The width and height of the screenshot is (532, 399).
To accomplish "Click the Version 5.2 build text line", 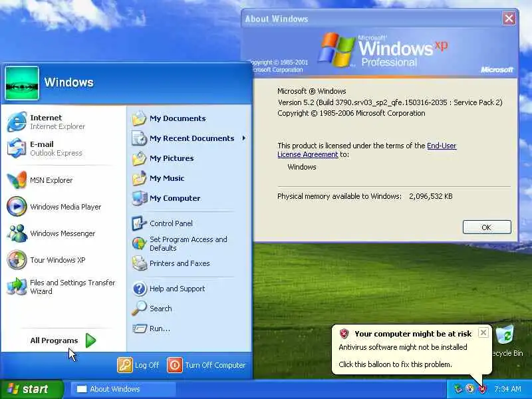I will [x=390, y=102].
